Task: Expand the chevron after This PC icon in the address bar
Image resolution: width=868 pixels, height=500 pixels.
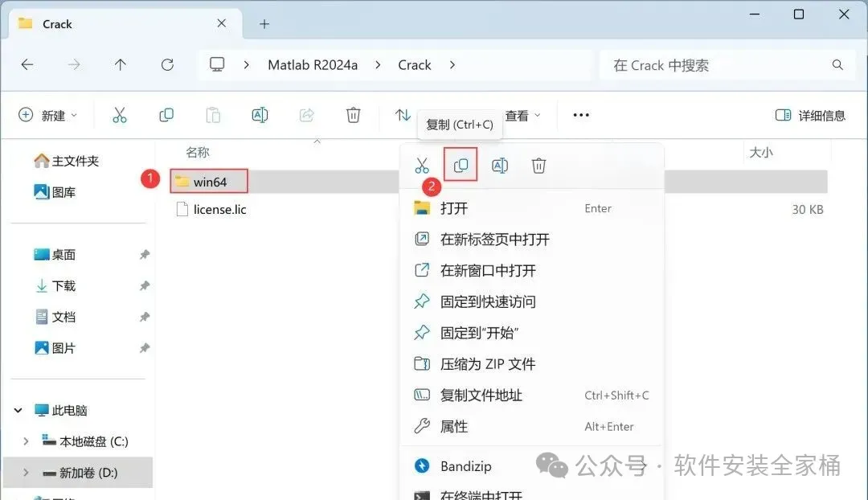Action: tap(247, 65)
